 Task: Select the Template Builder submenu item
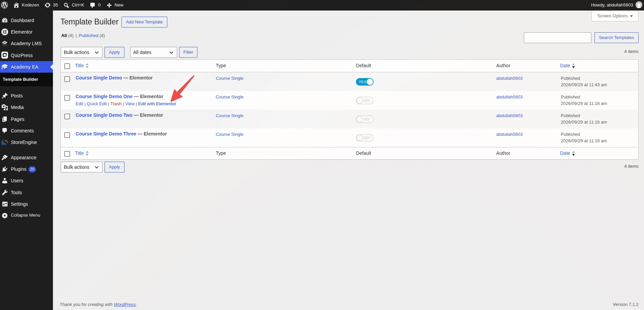pos(20,79)
